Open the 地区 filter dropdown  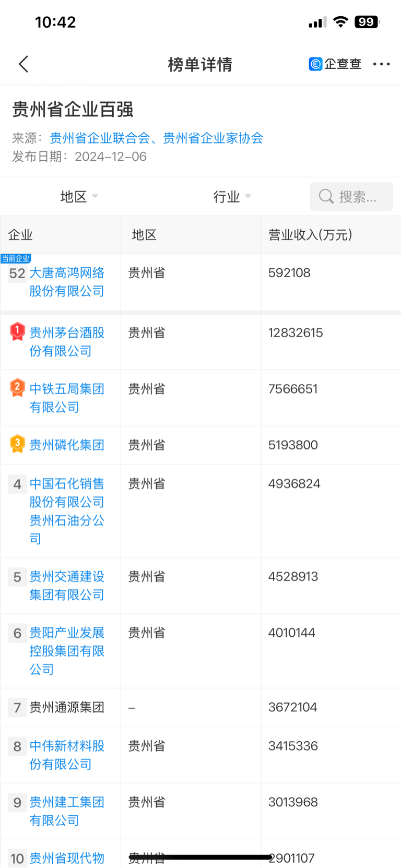(x=79, y=197)
